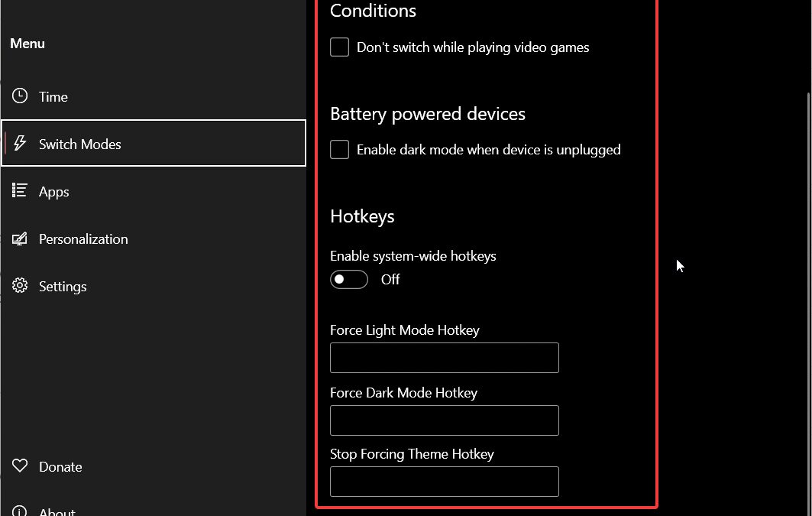Turn on system-wide hotkeys toggle
This screenshot has width=812, height=516.
coord(349,280)
